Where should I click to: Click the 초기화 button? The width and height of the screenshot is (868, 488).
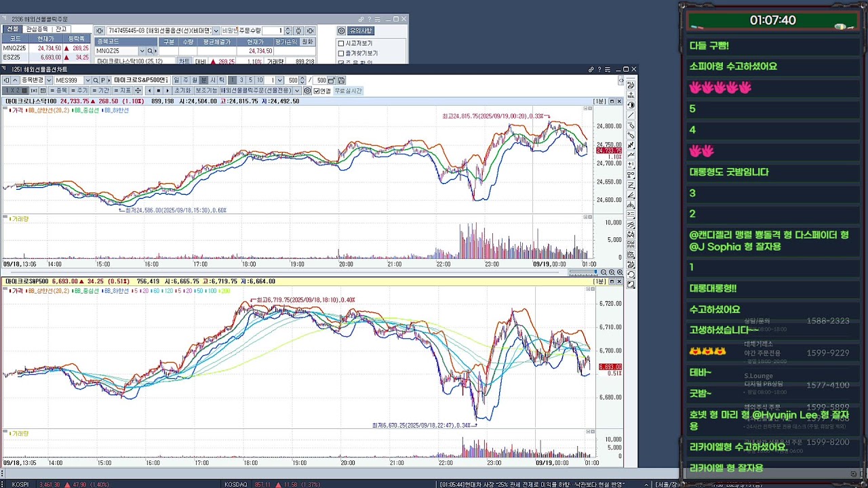(182, 90)
